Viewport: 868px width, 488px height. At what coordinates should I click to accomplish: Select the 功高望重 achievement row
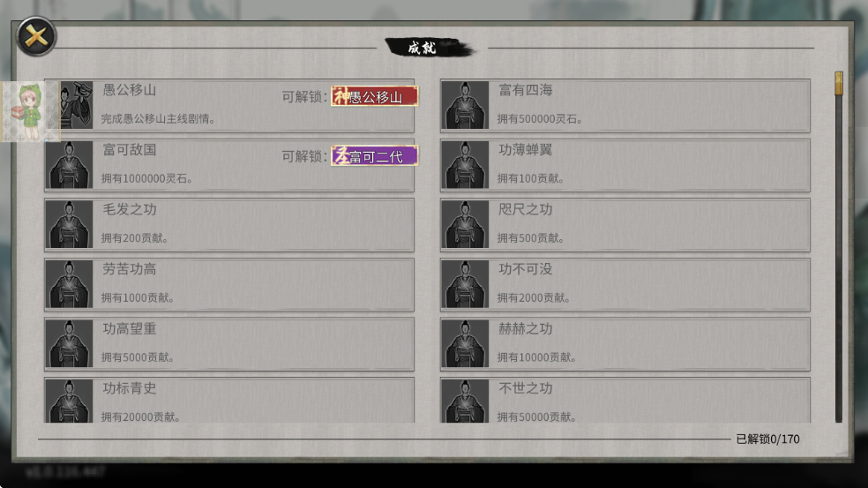(x=229, y=343)
